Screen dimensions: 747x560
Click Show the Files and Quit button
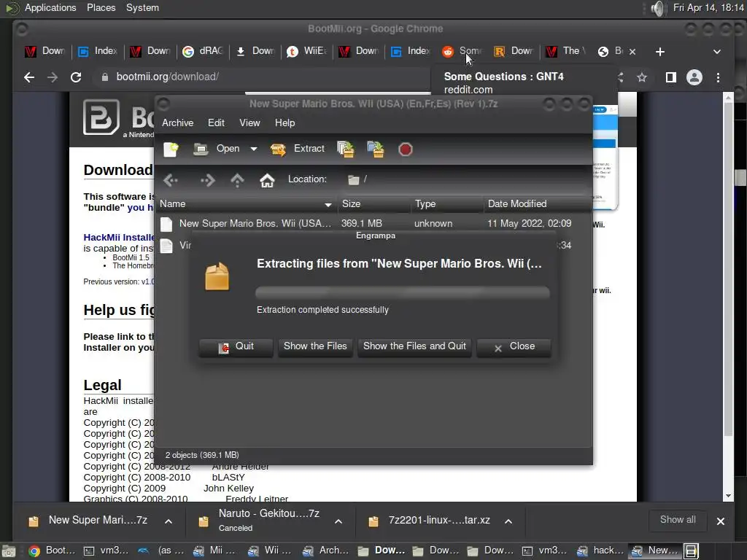point(414,346)
